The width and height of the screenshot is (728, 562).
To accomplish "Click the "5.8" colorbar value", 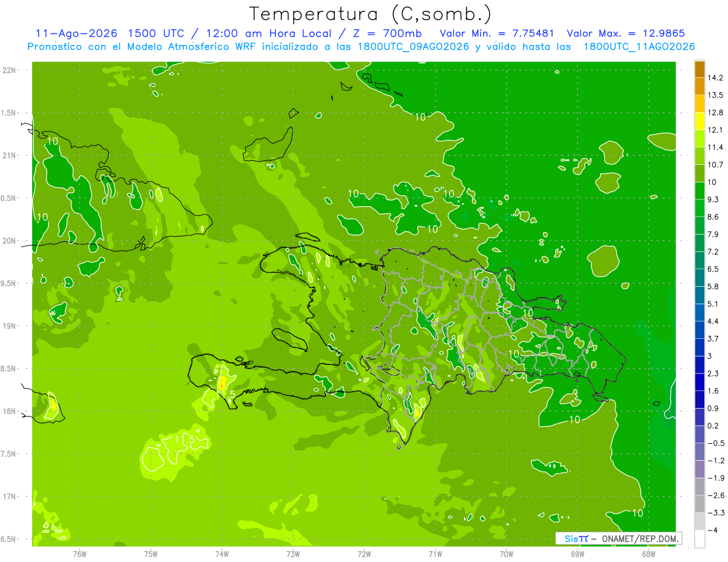I will [713, 286].
